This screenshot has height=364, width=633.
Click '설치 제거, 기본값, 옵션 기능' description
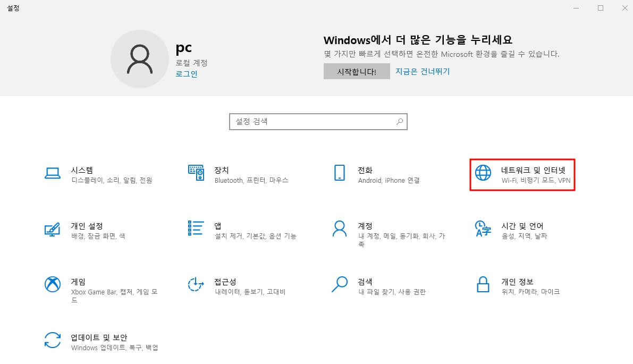point(256,236)
